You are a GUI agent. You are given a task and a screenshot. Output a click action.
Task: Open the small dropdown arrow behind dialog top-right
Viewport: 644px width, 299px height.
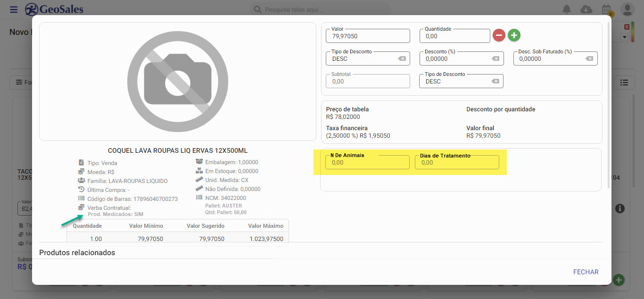pos(625,37)
